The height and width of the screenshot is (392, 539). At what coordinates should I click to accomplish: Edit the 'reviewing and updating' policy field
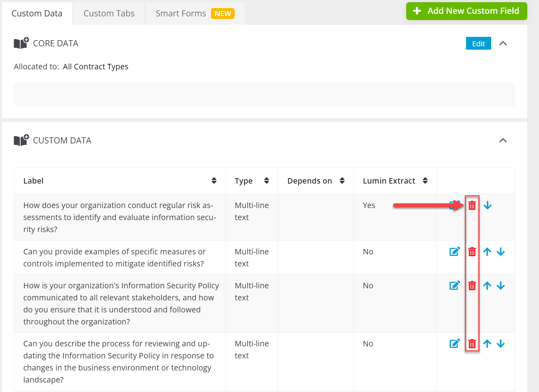pyautogui.click(x=454, y=343)
